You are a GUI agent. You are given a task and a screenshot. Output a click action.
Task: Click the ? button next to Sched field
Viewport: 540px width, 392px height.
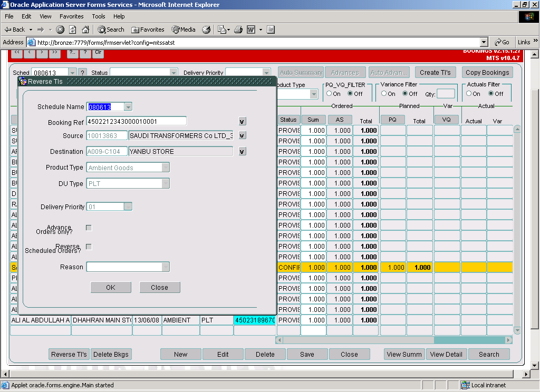(82, 73)
